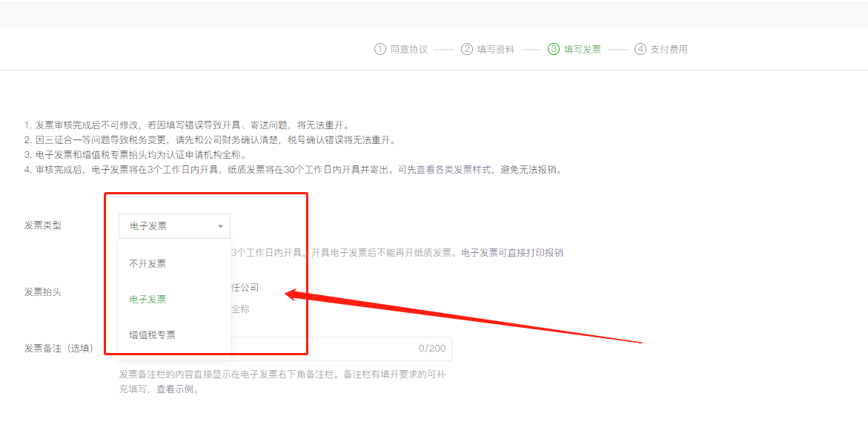Click the 0/200 character counter
This screenshot has width=868, height=422.
432,349
